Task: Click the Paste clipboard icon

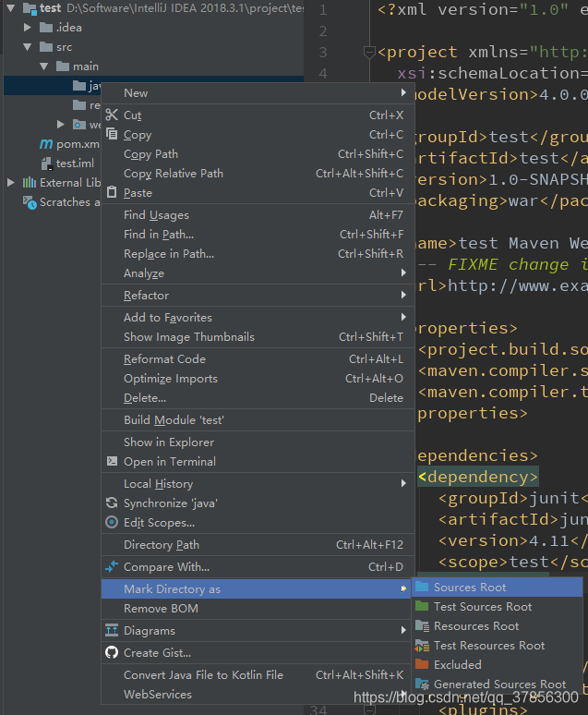Action: [112, 192]
